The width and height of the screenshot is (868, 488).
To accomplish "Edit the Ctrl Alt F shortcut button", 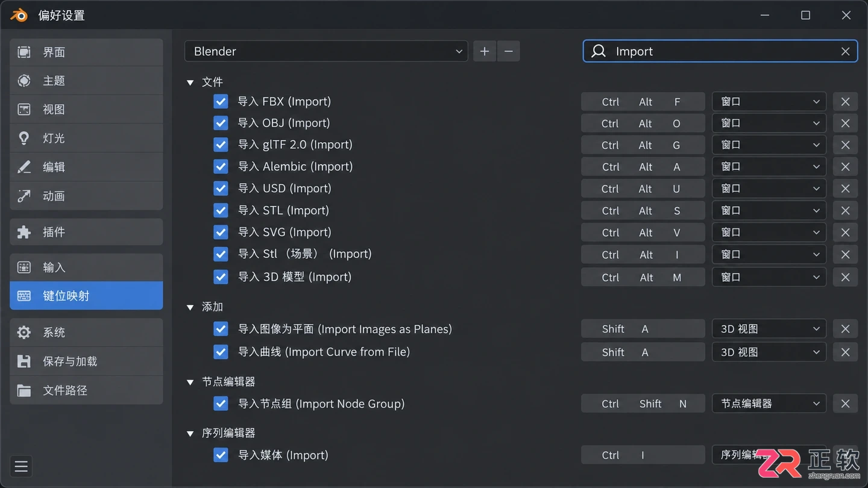I will click(x=643, y=102).
